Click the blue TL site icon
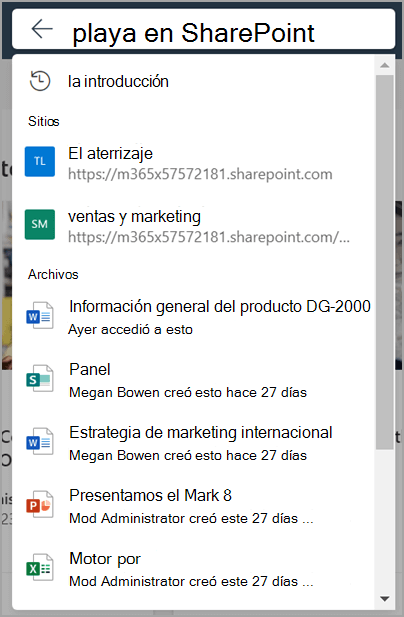Image resolution: width=404 pixels, height=617 pixels. pos(40,161)
